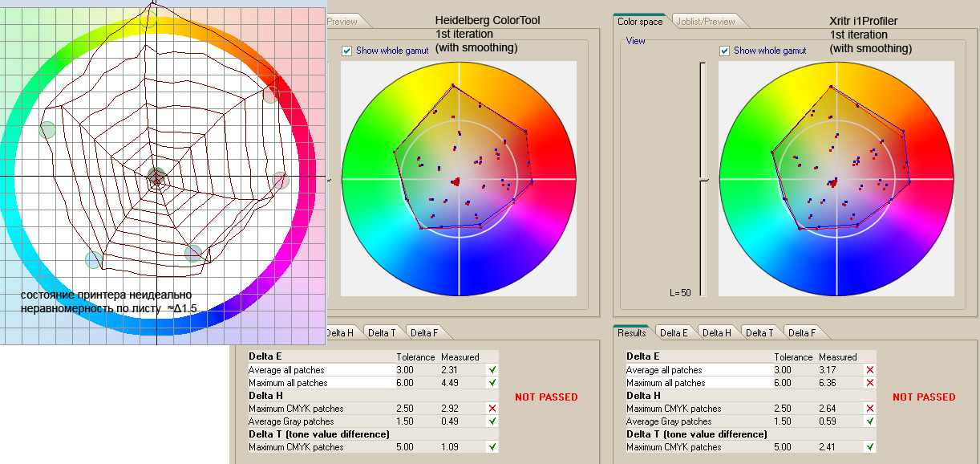
Task: Click red cross beside measured 3.17
Action: coord(870,370)
